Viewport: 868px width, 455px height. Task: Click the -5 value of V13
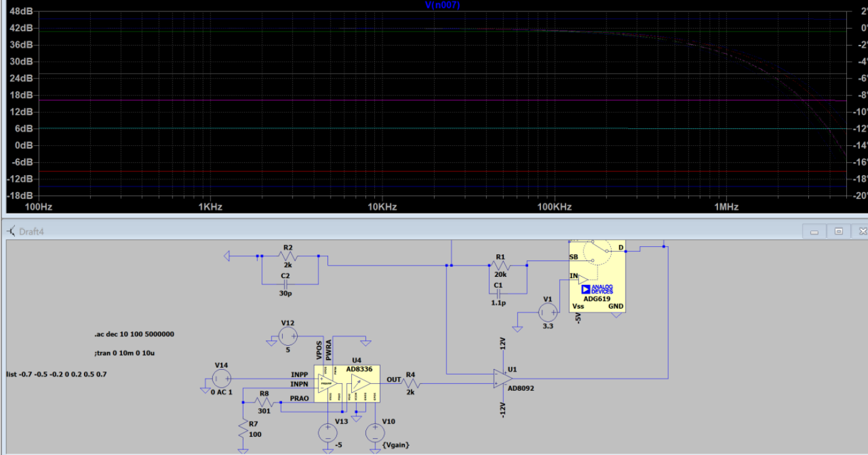point(338,445)
